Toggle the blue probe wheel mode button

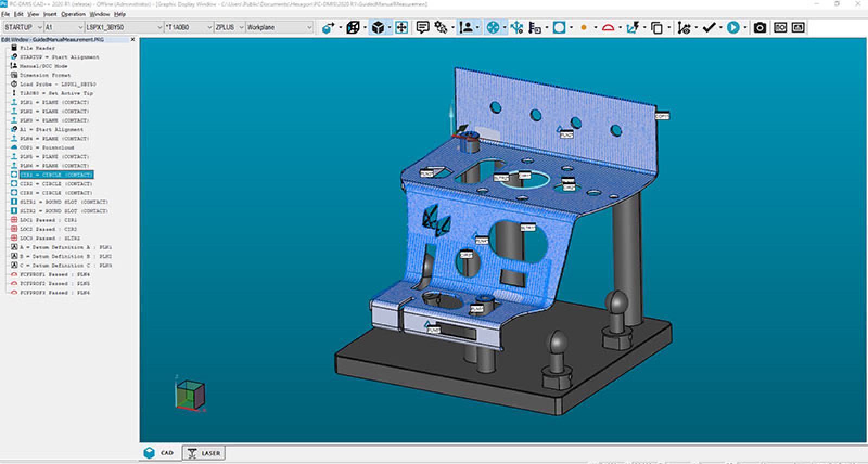[493, 28]
